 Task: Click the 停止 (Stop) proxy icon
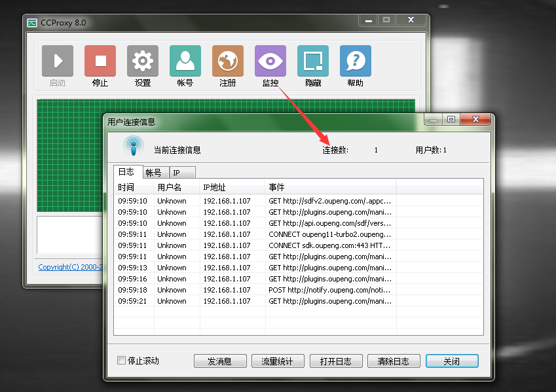(x=100, y=60)
